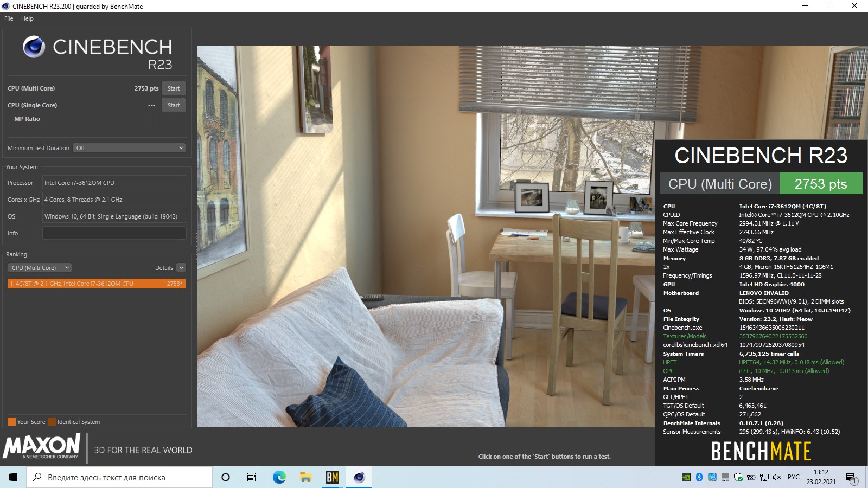
Task: Open Cortana from the taskbar circle
Action: [x=226, y=477]
